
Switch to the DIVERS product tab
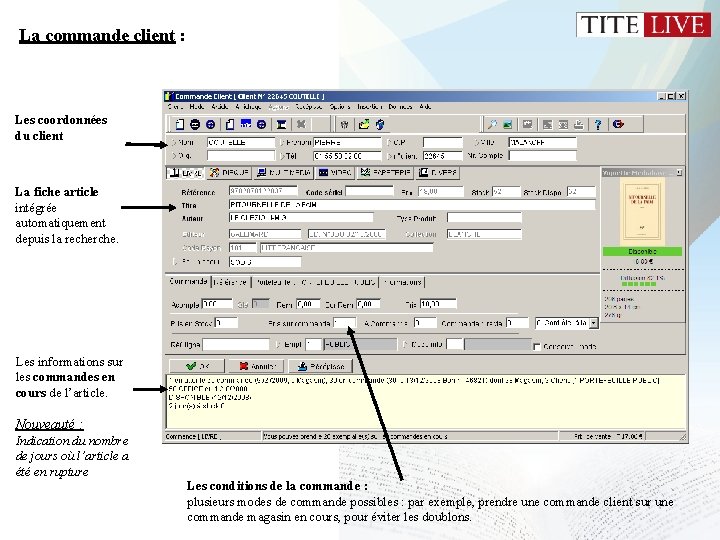point(438,173)
